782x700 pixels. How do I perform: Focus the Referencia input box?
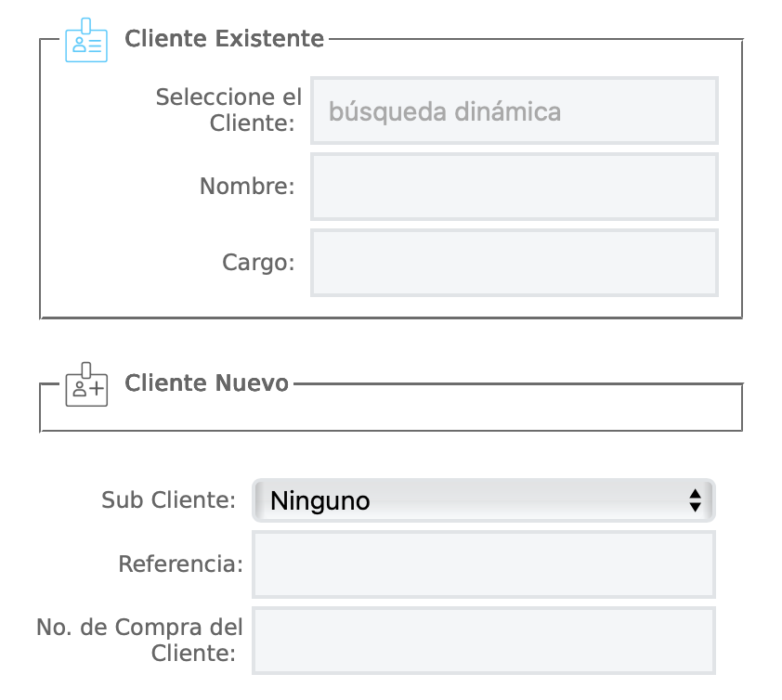tap(483, 564)
